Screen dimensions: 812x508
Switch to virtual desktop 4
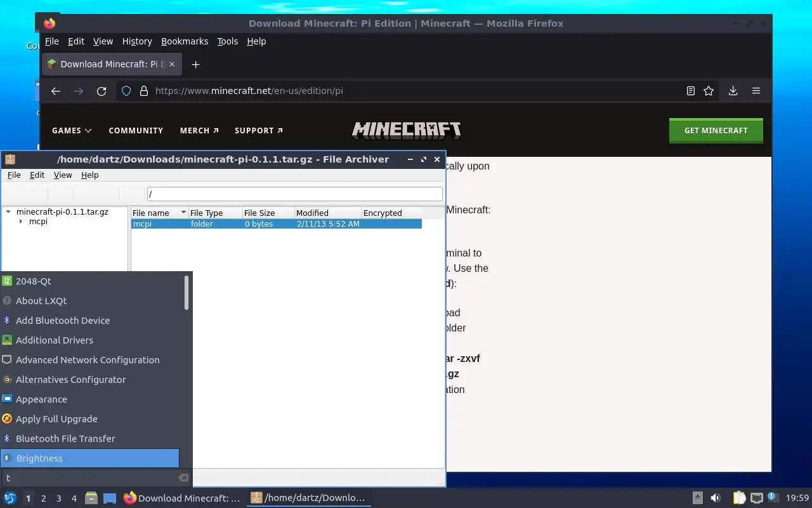(74, 498)
